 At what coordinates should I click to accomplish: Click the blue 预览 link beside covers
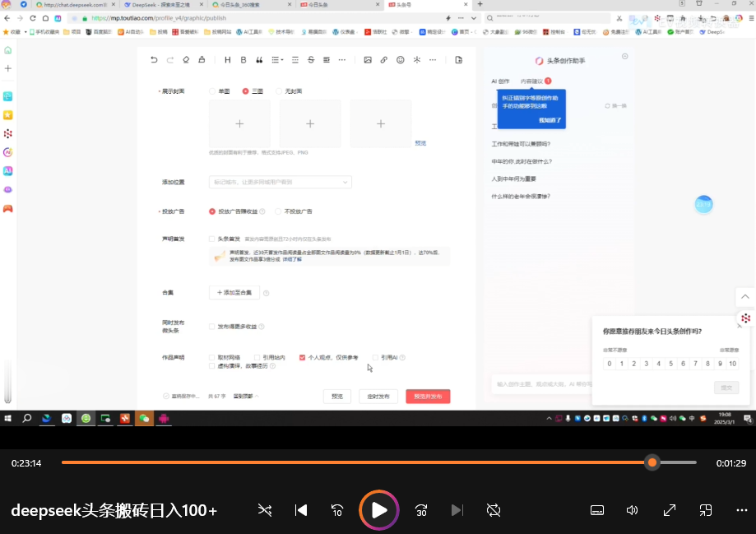coord(420,143)
